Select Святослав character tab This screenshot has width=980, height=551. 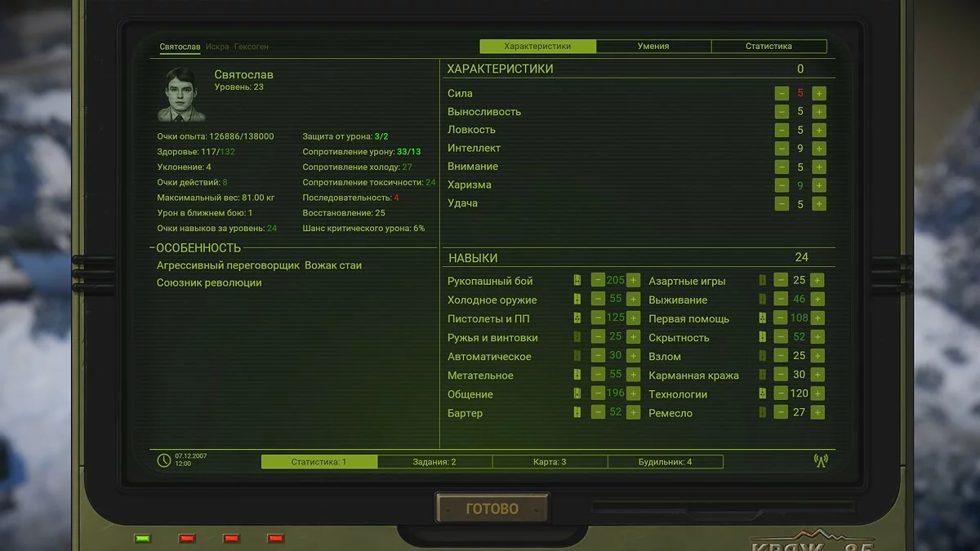point(180,47)
